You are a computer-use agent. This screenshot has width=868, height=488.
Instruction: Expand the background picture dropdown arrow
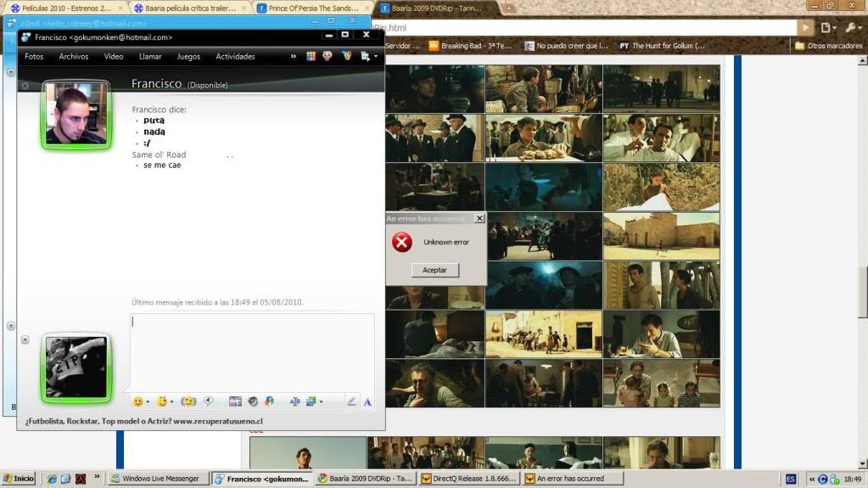pyautogui.click(x=321, y=402)
